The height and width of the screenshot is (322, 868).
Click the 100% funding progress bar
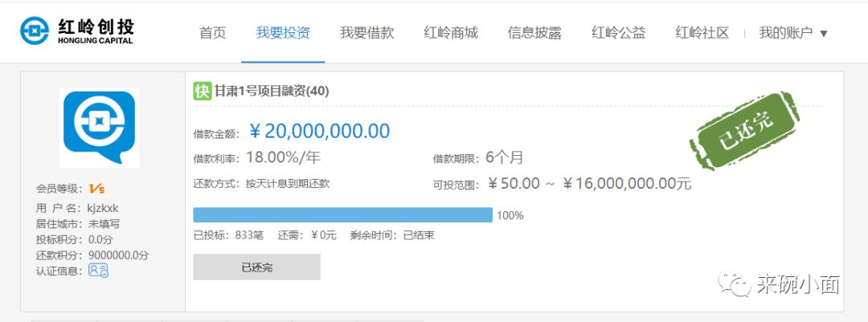342,215
